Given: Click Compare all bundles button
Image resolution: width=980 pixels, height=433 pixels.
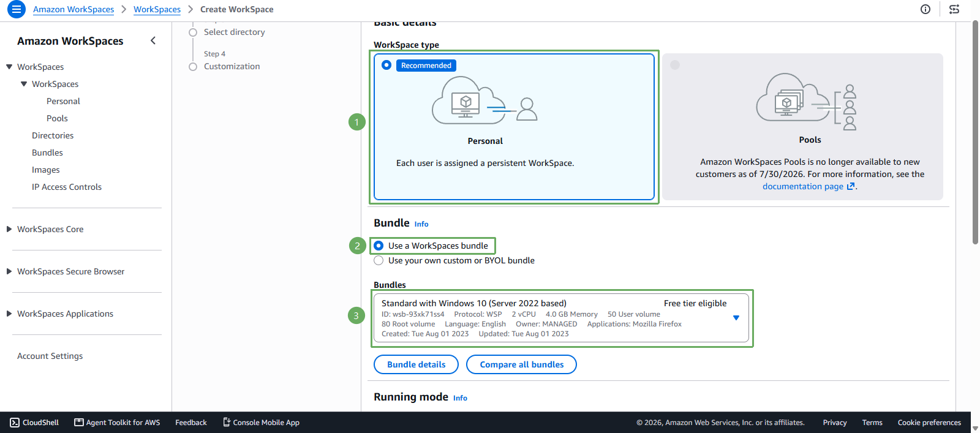Looking at the screenshot, I should (521, 364).
